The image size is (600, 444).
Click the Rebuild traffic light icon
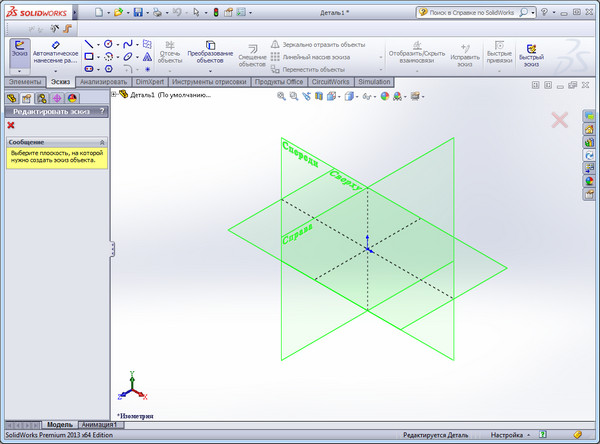216,13
